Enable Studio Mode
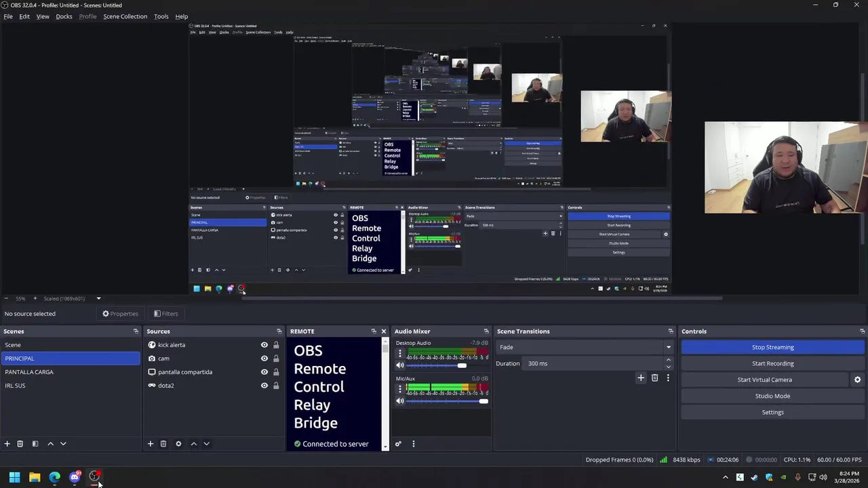The width and height of the screenshot is (868, 488). 772,396
